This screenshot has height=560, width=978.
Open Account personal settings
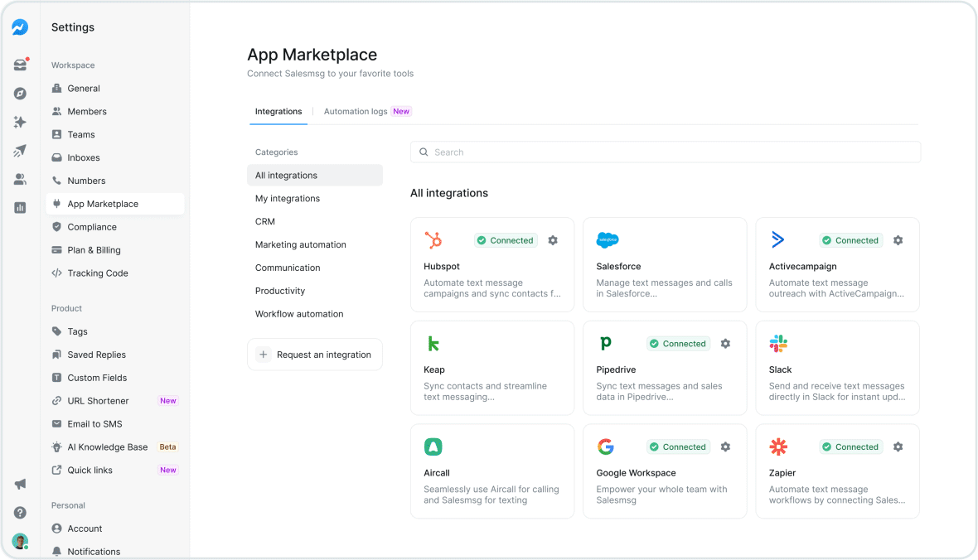click(114, 529)
